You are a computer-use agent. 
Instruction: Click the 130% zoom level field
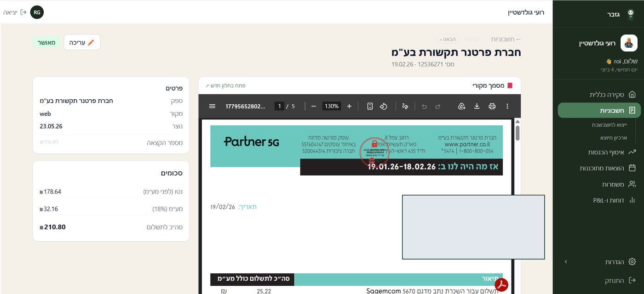pos(332,106)
